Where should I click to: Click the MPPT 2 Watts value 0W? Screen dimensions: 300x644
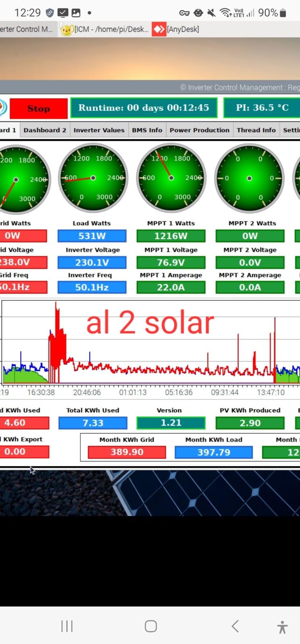250,236
